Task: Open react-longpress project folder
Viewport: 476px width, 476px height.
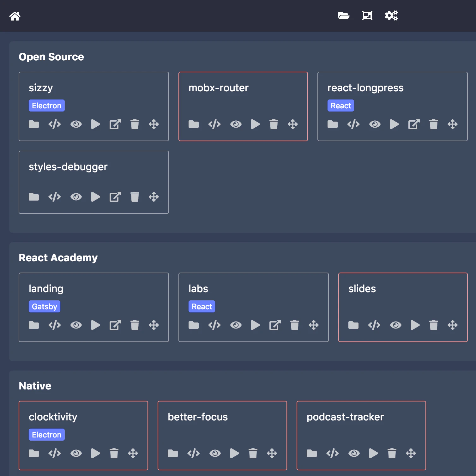Action: coord(333,124)
